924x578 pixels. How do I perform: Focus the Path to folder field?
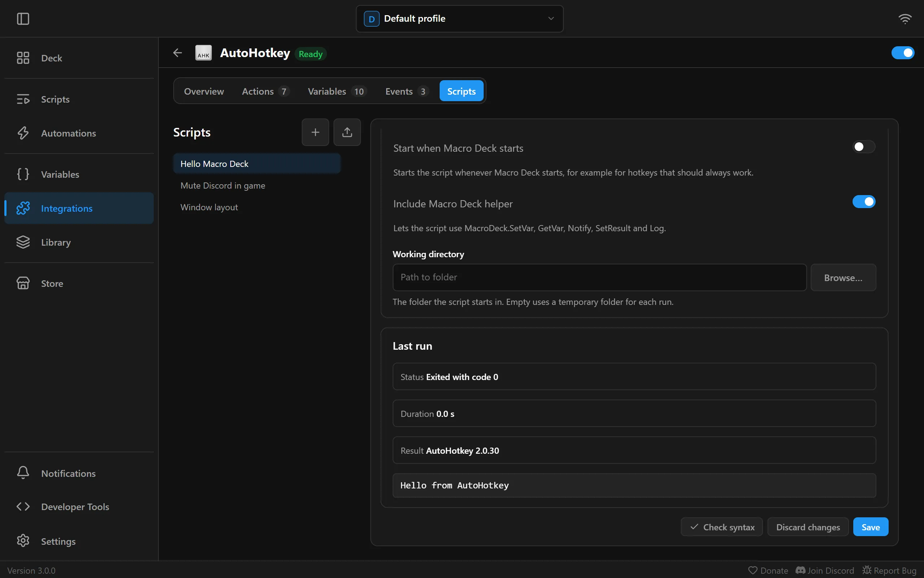tap(600, 277)
